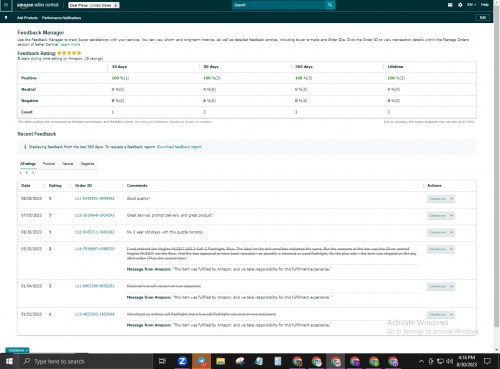The height and width of the screenshot is (369, 500).
Task: Open the clock showing 4:16 PM
Action: tap(467, 361)
